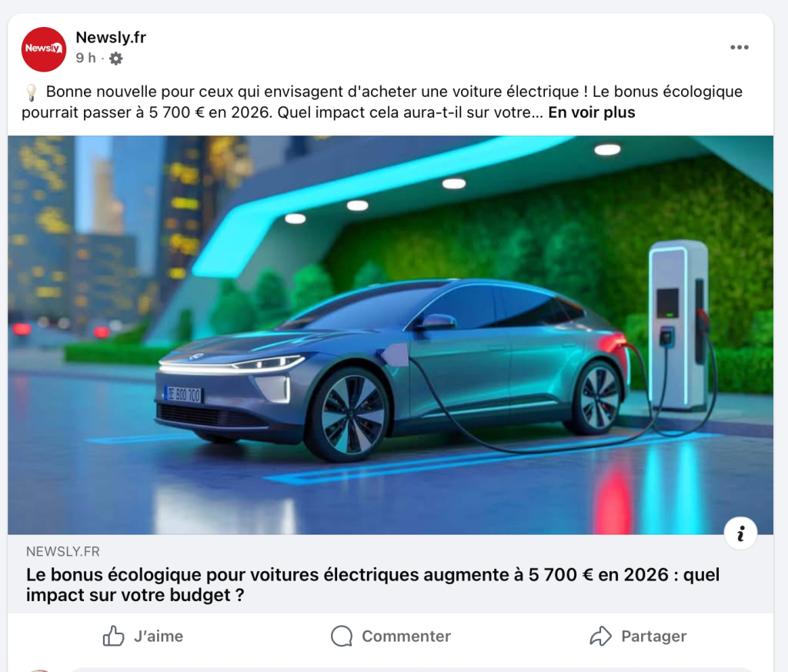Click the NEWSLY.FR source domain label
788x672 pixels.
63,551
